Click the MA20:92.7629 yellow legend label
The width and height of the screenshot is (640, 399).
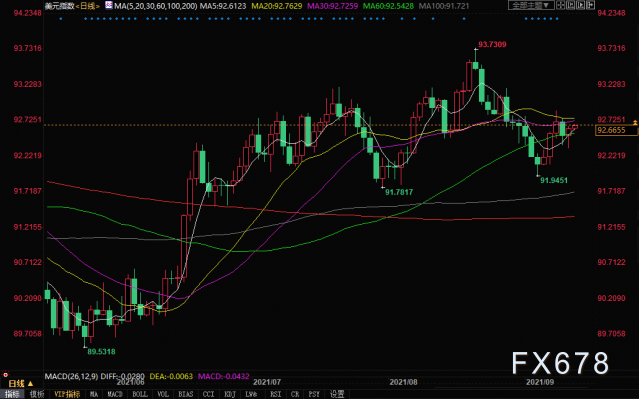pos(277,6)
